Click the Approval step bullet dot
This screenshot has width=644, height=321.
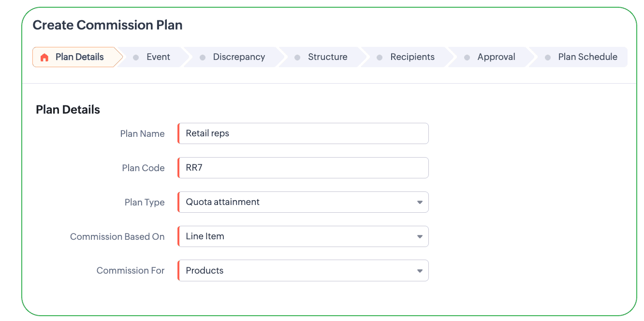(x=467, y=57)
